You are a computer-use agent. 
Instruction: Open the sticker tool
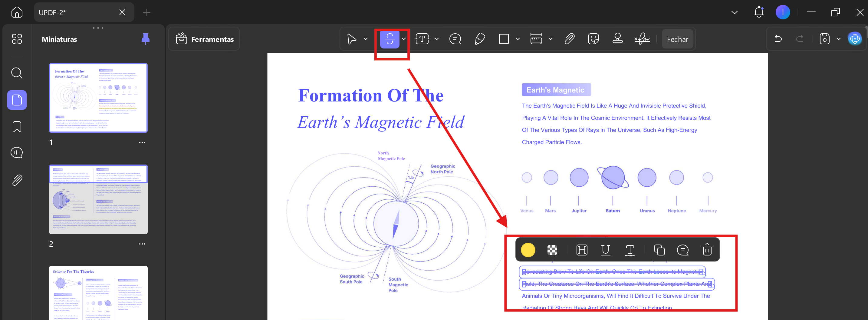pos(593,39)
